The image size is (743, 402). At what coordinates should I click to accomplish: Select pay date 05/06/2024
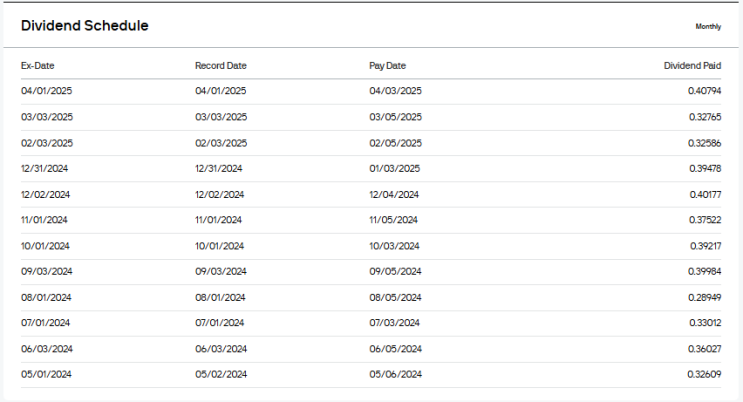point(395,375)
